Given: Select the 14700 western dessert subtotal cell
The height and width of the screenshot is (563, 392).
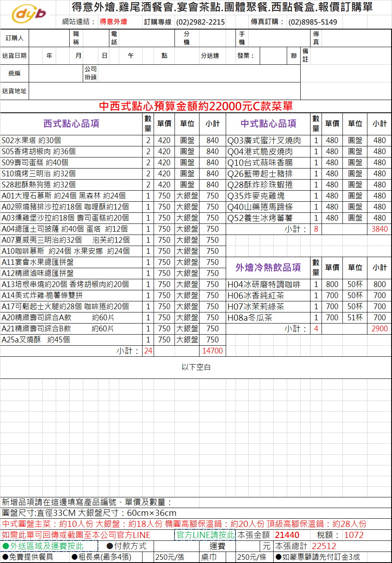Looking at the screenshot, I should point(212,351).
